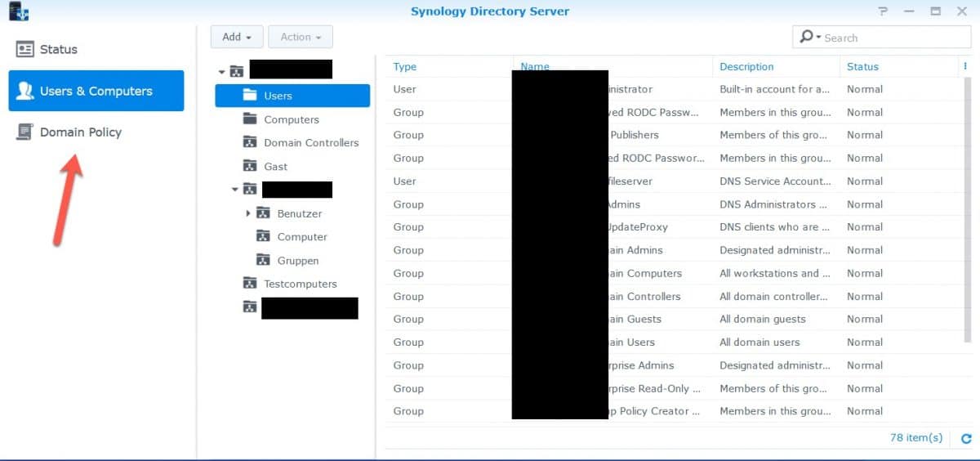This screenshot has width=980, height=461.
Task: Click the "78 item(s)" count
Action: (x=916, y=438)
